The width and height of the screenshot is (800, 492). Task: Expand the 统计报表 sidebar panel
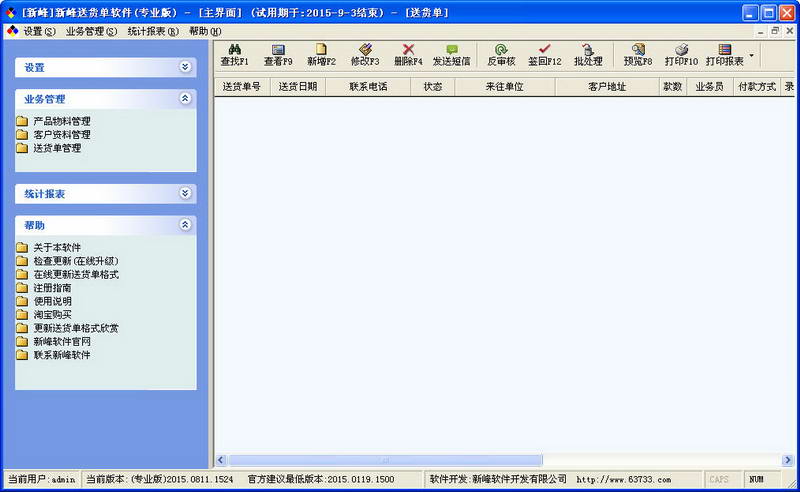tap(185, 193)
